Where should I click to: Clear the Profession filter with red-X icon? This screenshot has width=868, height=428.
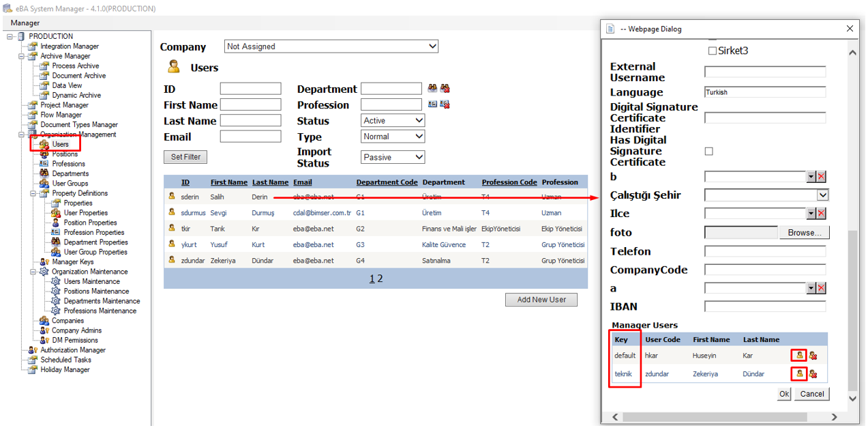pyautogui.click(x=445, y=104)
